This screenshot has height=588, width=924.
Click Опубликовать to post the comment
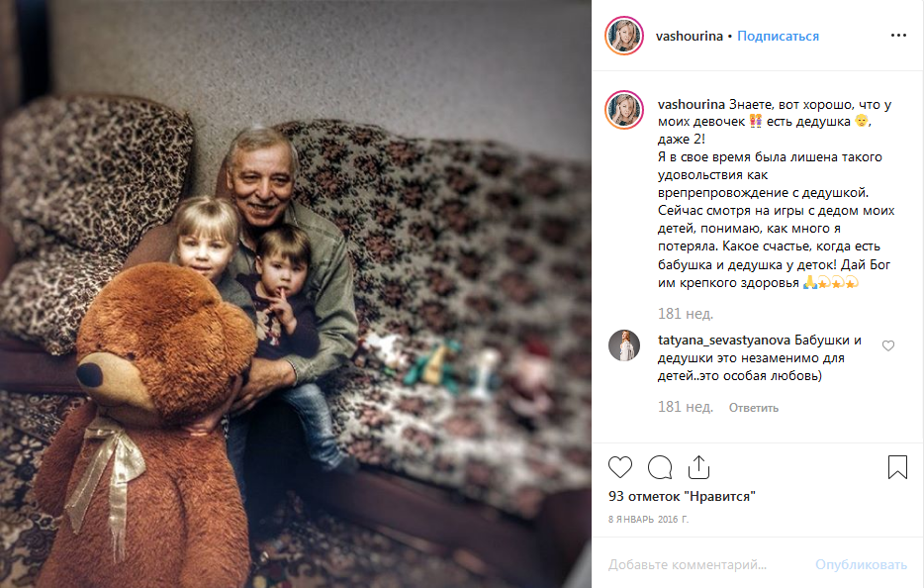point(861,564)
